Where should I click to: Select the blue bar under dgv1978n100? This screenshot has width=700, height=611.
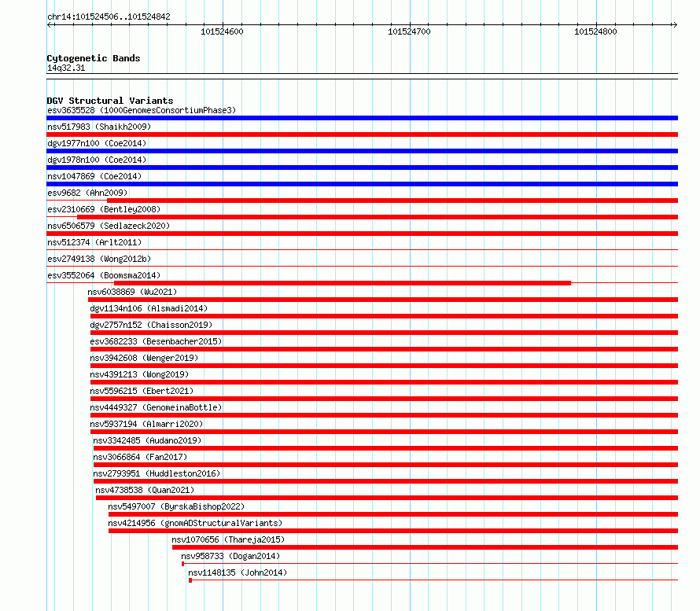[362, 167]
